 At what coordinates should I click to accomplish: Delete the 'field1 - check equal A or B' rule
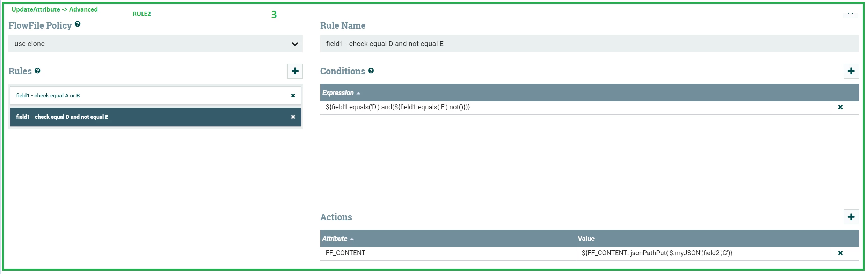293,96
